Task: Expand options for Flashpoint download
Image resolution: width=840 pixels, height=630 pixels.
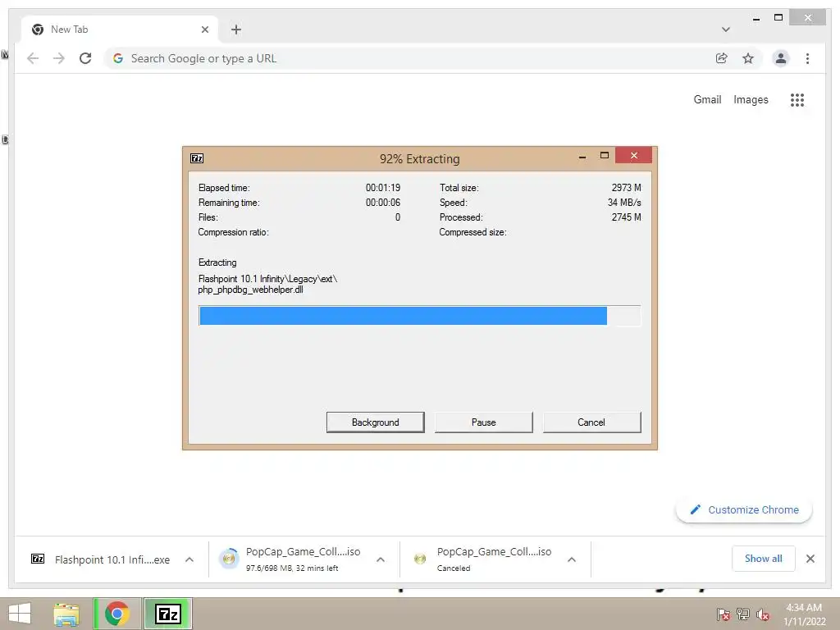Action: (189, 559)
